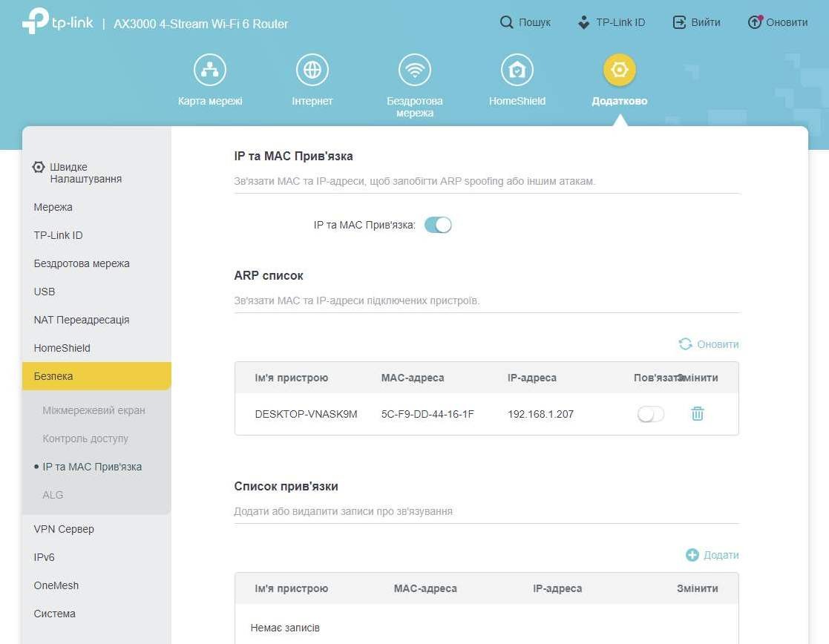Viewport: 829px width, 644px height.
Task: Click the tp-link logo
Action: 58,23
